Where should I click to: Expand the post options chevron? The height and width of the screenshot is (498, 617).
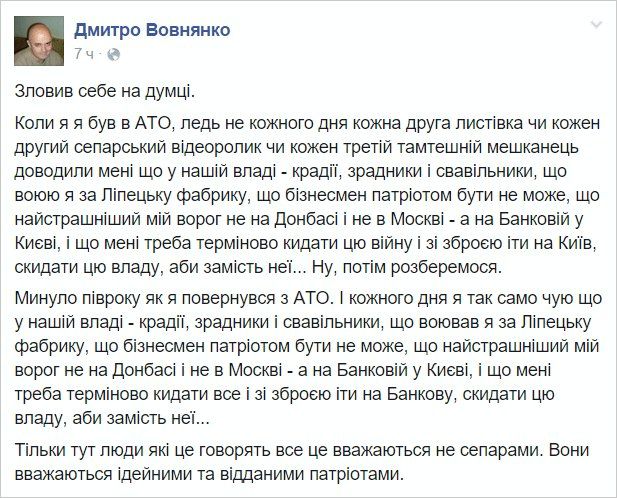pos(597,25)
